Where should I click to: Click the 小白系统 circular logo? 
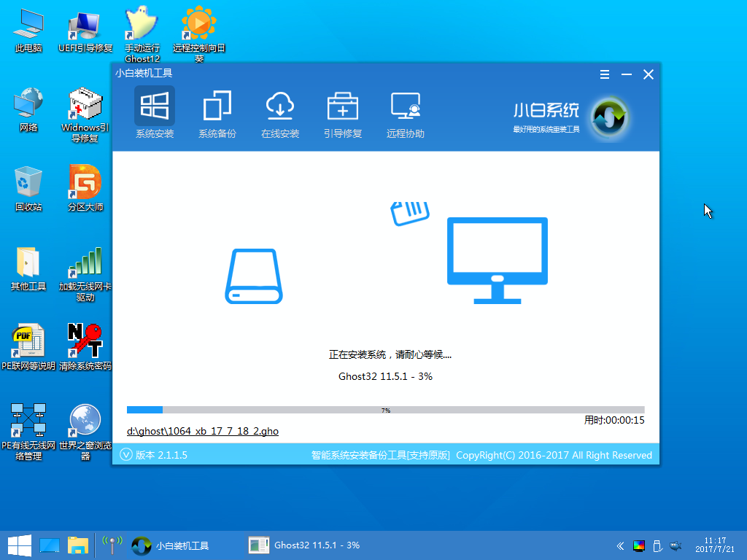(608, 117)
